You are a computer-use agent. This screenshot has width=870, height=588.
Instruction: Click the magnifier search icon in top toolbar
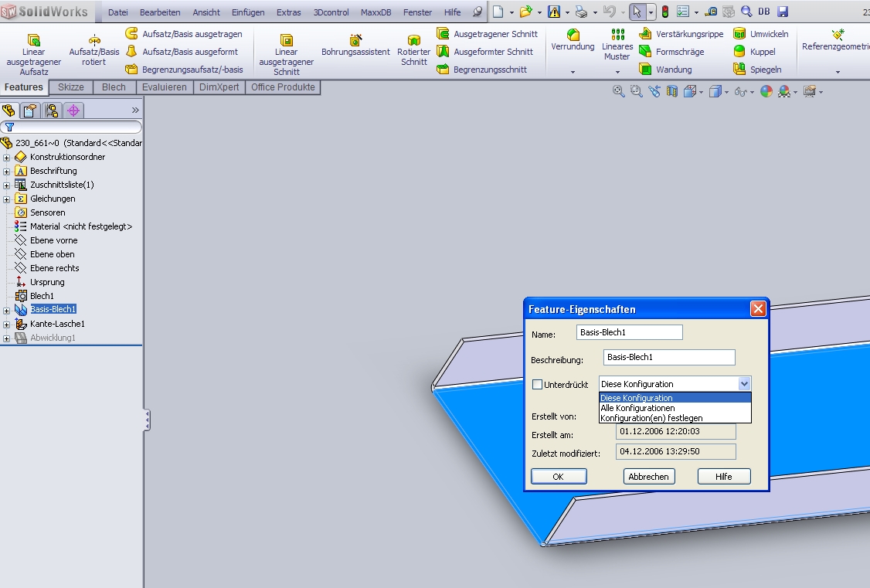pyautogui.click(x=747, y=12)
